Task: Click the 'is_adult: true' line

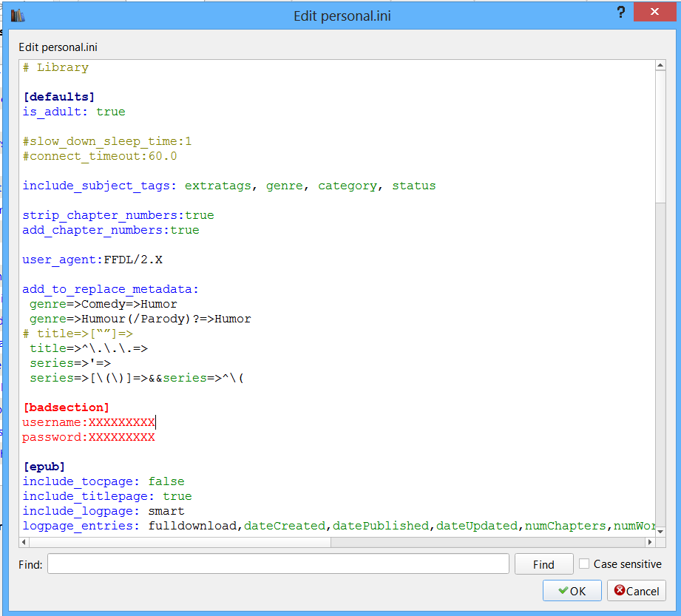Action: click(74, 112)
